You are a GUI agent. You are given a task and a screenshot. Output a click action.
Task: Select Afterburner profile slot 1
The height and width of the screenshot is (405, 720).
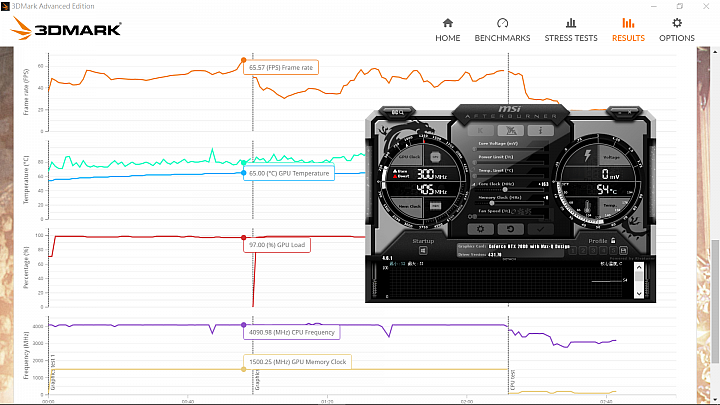point(573,250)
